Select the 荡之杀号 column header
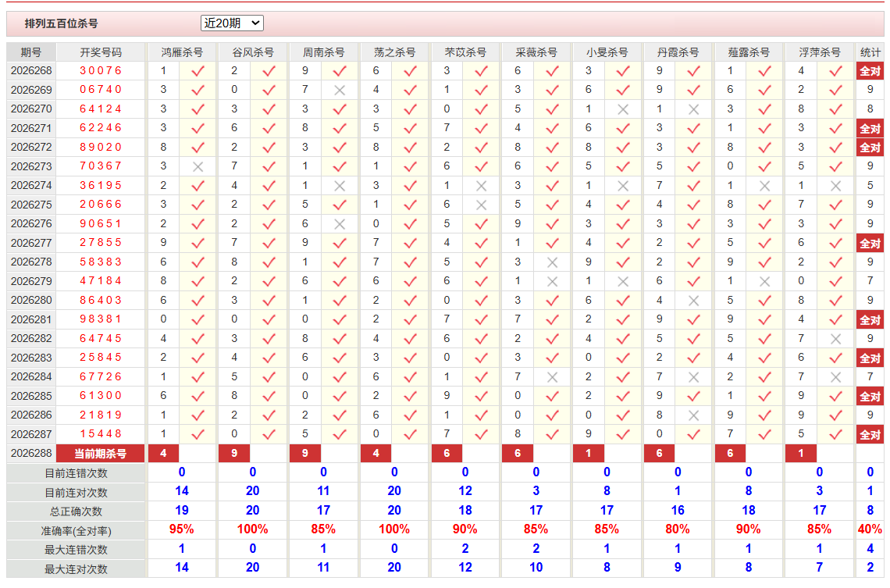The height and width of the screenshot is (588, 890). (x=394, y=52)
